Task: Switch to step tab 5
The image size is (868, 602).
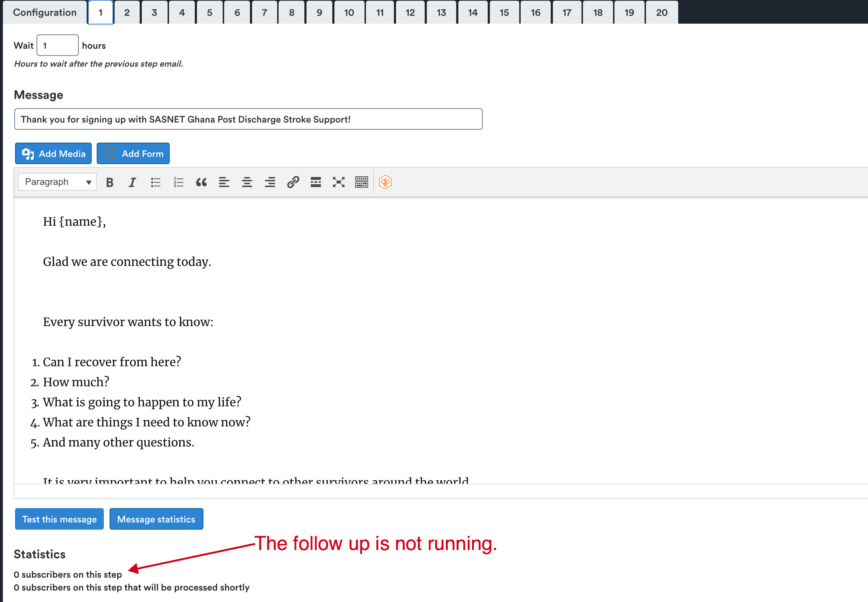Action: [209, 13]
